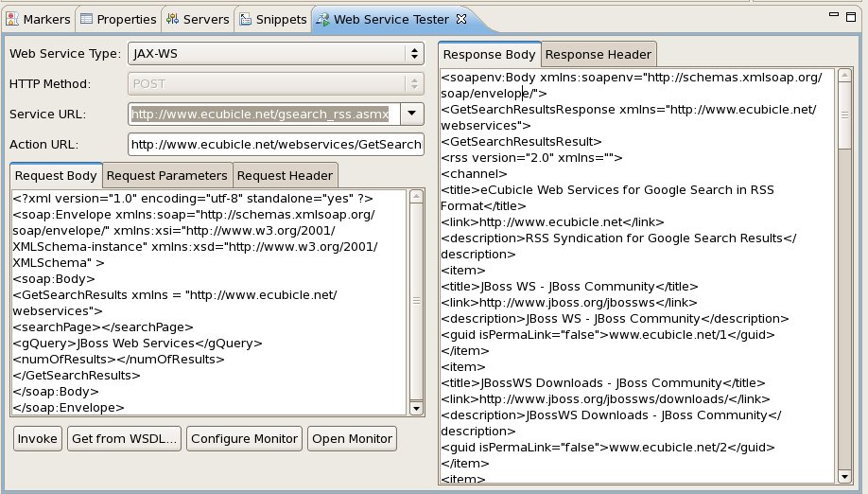Open the Configure Monitor dialog
The width and height of the screenshot is (868, 494).
click(x=244, y=438)
